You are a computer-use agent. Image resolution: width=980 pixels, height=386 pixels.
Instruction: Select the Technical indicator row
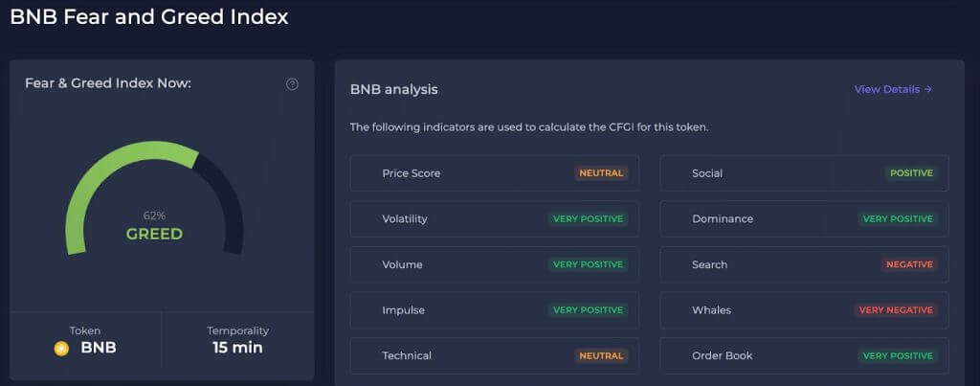(x=495, y=356)
